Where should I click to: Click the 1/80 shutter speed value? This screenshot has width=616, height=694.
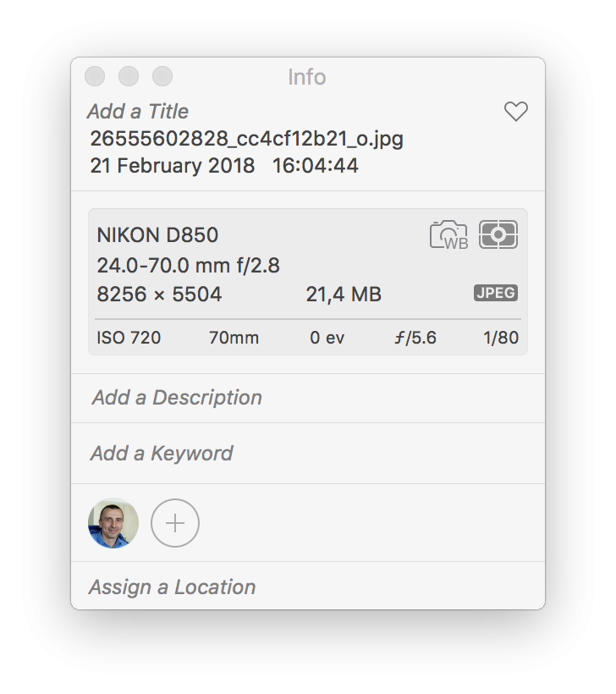501,338
